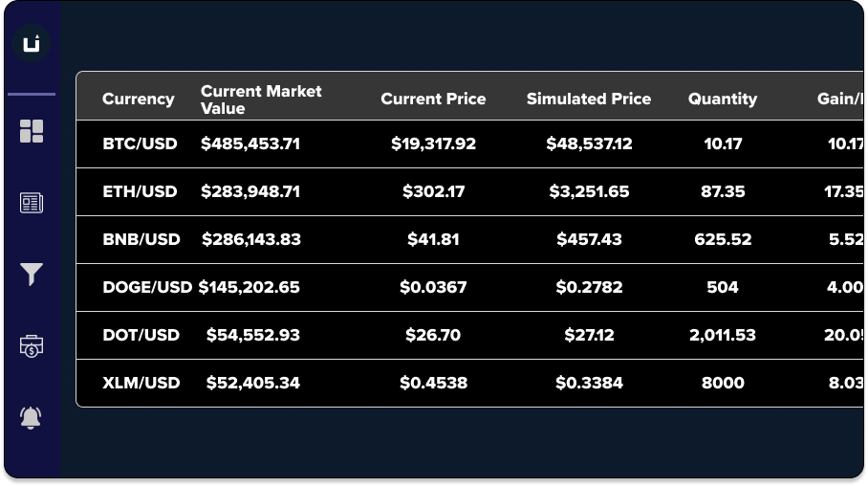This screenshot has width=868, height=486.
Task: Click BTC simulated price $48,537.12
Action: [x=589, y=144]
